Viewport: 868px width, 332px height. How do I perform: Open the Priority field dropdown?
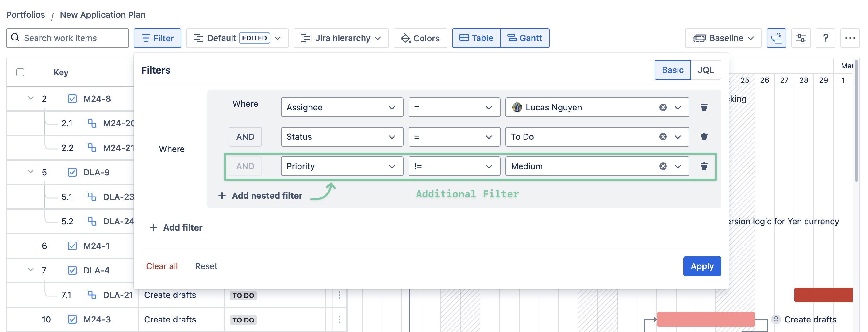pyautogui.click(x=342, y=166)
